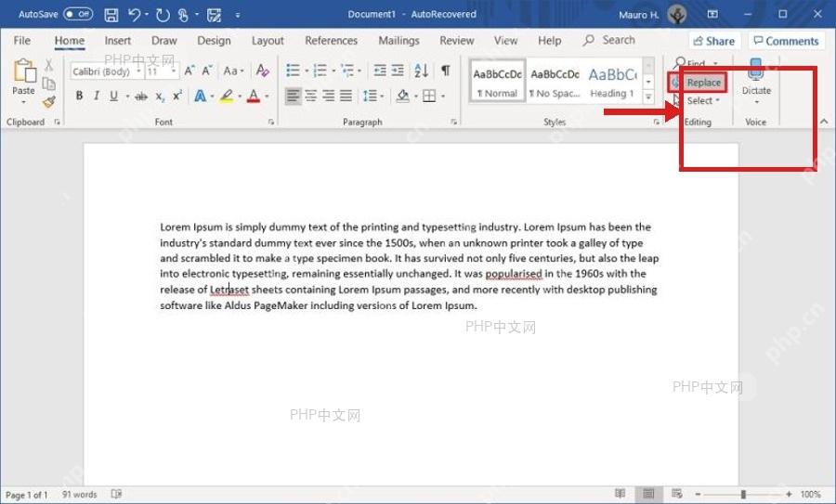Click the Dictate microphone icon
This screenshot has width=836, height=504.
pos(756,70)
